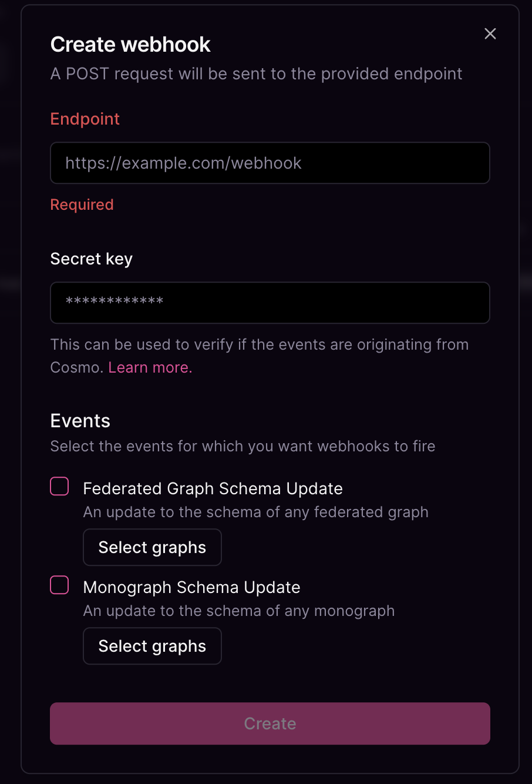Click the Endpoint field label
This screenshot has width=532, height=784.
85,119
